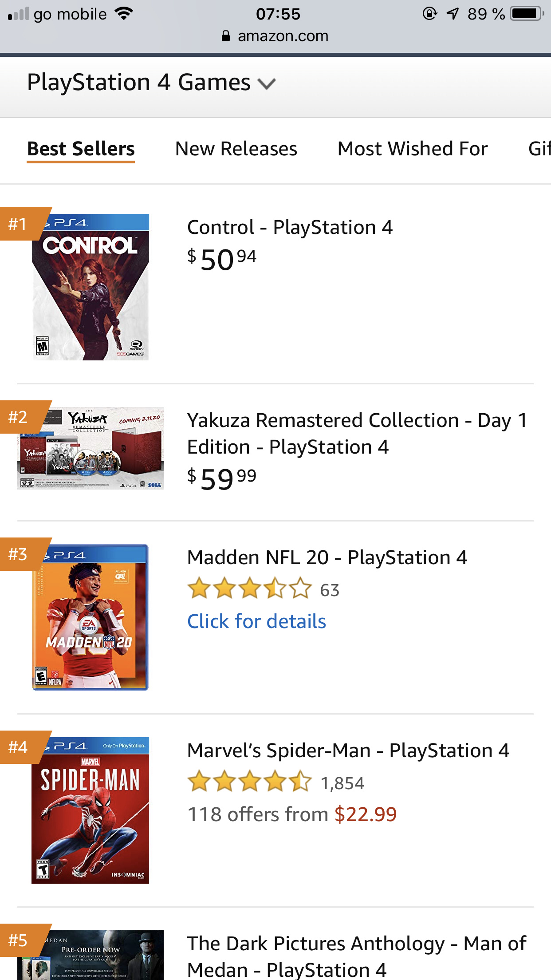Click the Spider-Man star rating
551x980 pixels.
(250, 782)
